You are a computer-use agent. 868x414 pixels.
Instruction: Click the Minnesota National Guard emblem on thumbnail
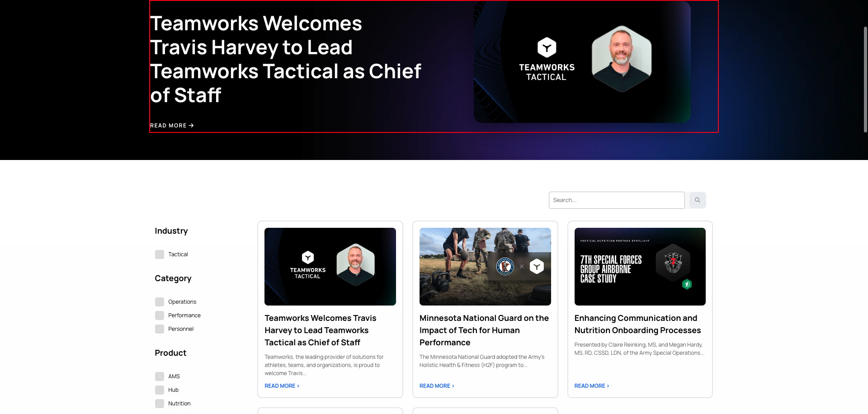[505, 266]
